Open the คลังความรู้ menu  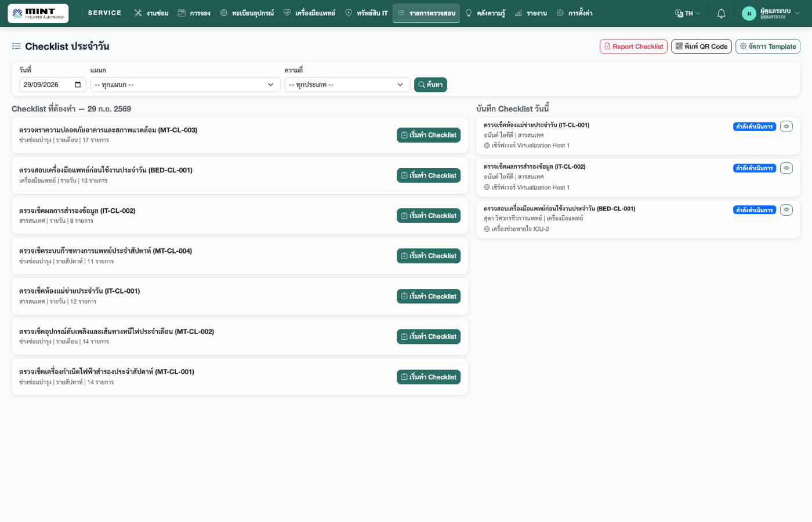point(485,13)
